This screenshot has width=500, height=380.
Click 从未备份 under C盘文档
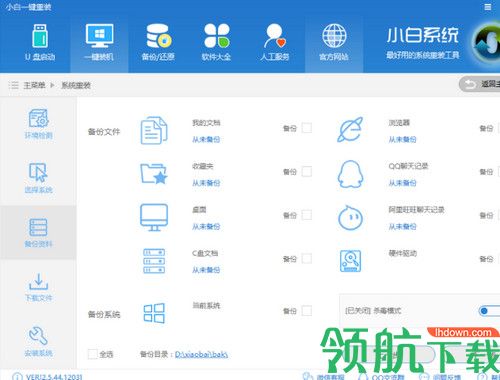click(206, 270)
